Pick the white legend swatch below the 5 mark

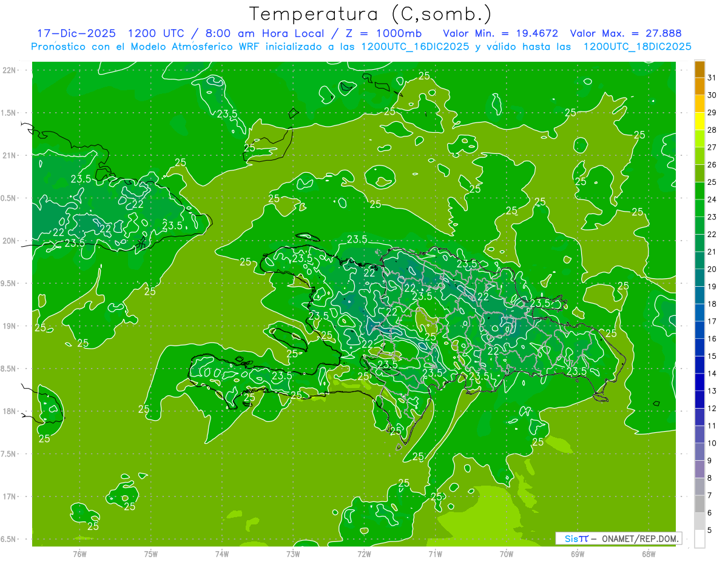(700, 539)
